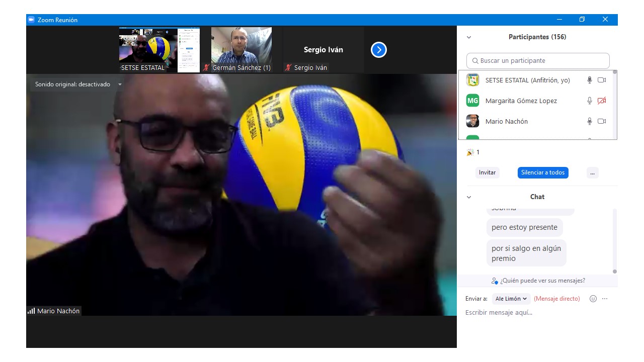Click Mario Nachón's profile picture in list

pos(472,121)
